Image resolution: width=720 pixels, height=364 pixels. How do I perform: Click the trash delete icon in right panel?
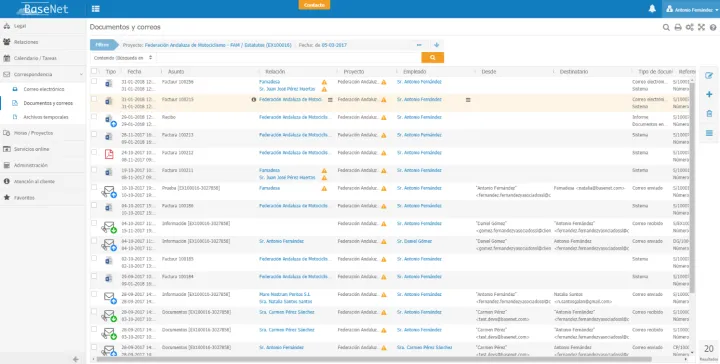709,113
